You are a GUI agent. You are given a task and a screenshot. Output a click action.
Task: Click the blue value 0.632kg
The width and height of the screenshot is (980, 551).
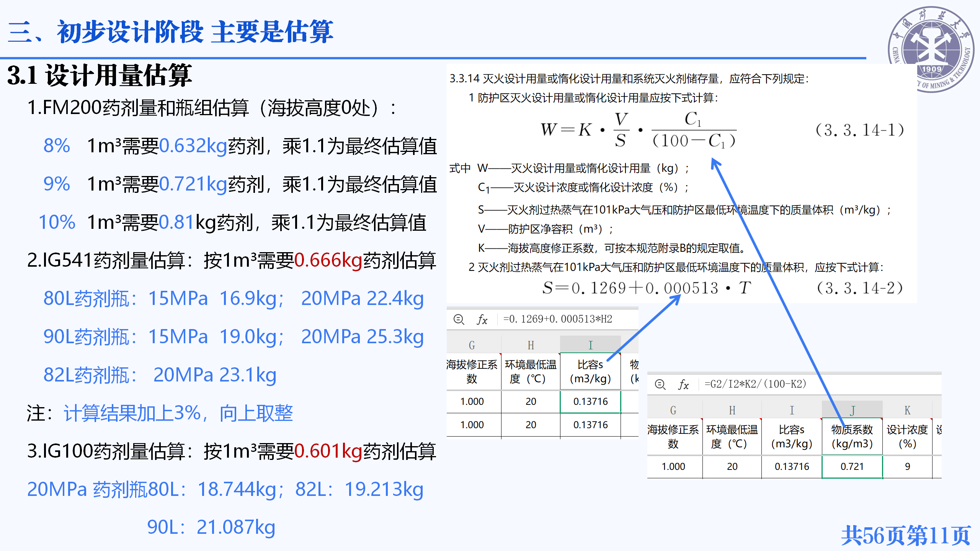[x=193, y=146]
